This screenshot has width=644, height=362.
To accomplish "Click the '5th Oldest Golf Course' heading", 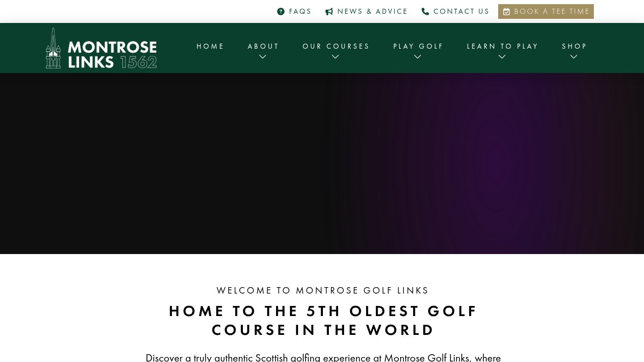I will pos(323,321).
